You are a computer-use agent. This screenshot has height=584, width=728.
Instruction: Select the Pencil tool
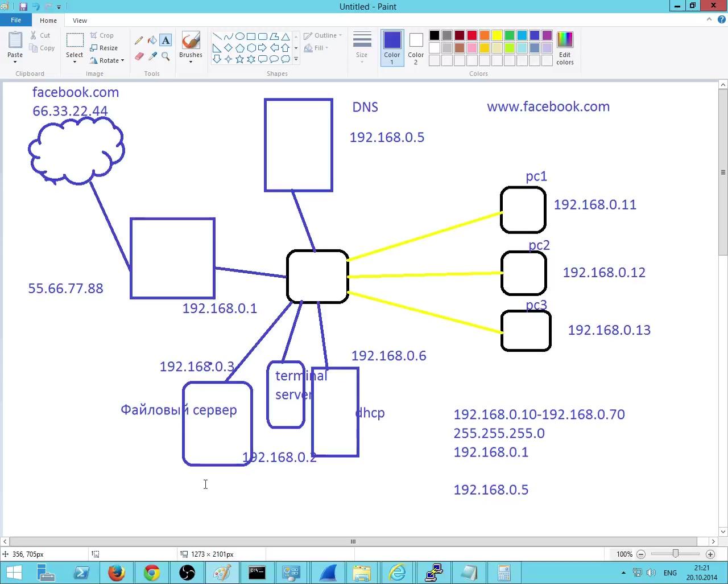[x=139, y=40]
